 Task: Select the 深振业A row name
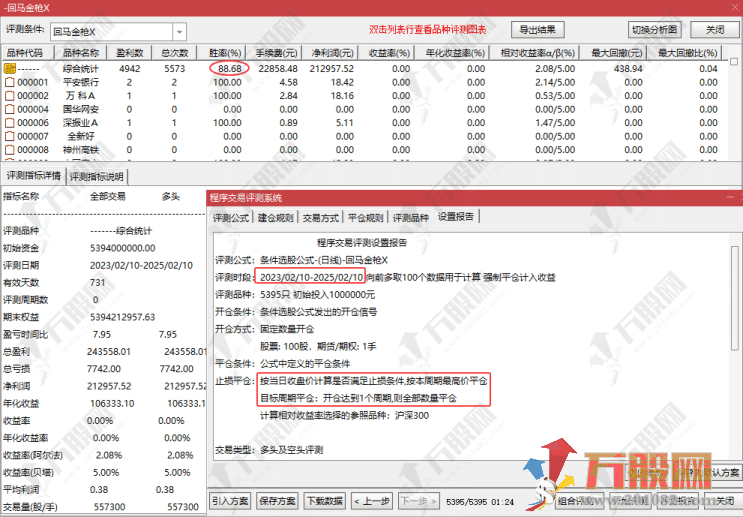(81, 123)
